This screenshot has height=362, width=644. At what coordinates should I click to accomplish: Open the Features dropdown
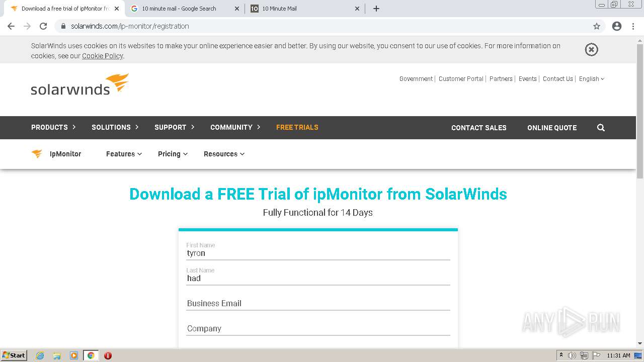pyautogui.click(x=124, y=154)
